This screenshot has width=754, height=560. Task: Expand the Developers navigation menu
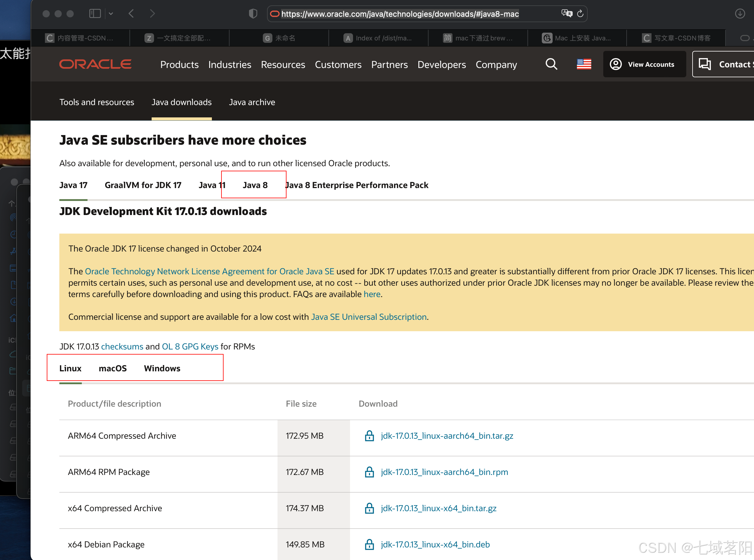click(441, 64)
